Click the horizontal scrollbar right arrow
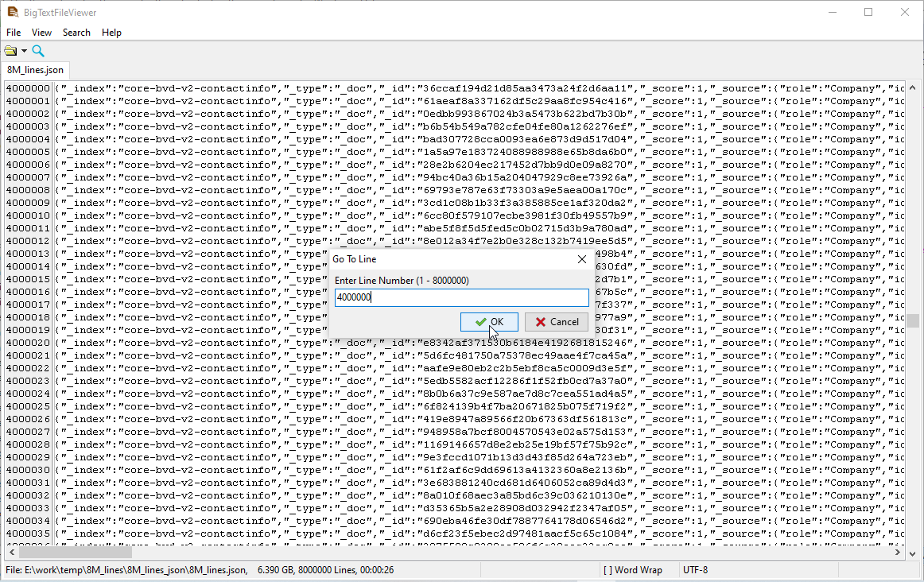 coord(898,553)
